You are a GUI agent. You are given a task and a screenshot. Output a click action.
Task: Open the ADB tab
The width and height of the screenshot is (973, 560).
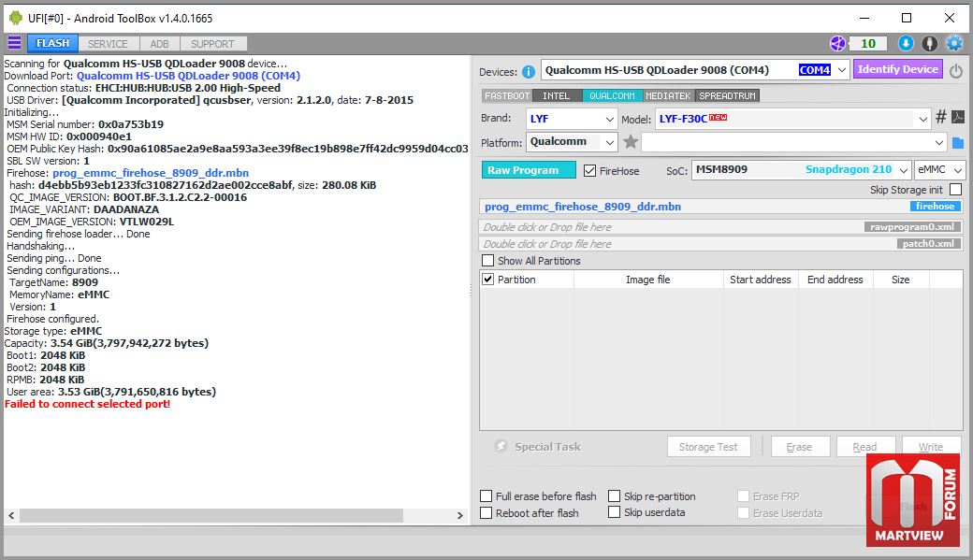point(159,44)
